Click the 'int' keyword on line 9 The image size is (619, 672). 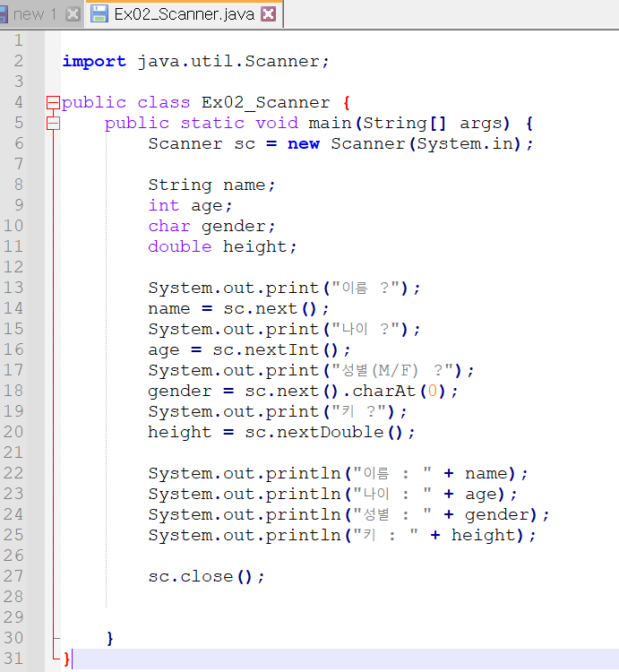coord(164,205)
